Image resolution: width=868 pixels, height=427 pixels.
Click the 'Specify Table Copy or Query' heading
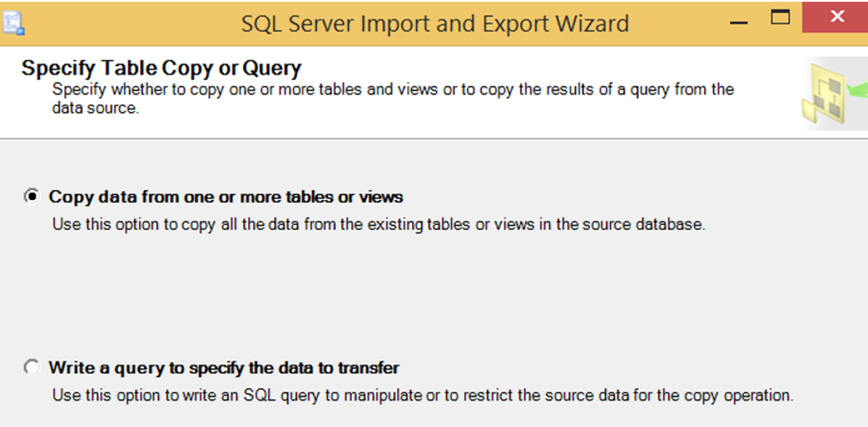pyautogui.click(x=161, y=68)
